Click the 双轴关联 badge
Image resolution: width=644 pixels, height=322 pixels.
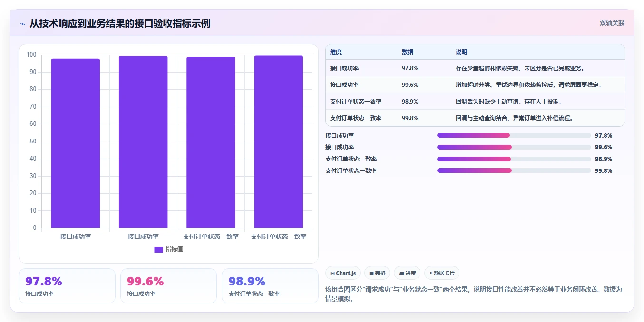[x=612, y=23]
